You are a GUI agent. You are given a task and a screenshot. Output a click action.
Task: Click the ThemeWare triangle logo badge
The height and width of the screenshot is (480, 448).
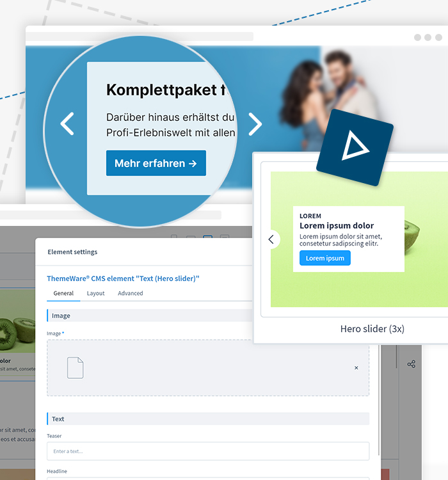click(354, 148)
